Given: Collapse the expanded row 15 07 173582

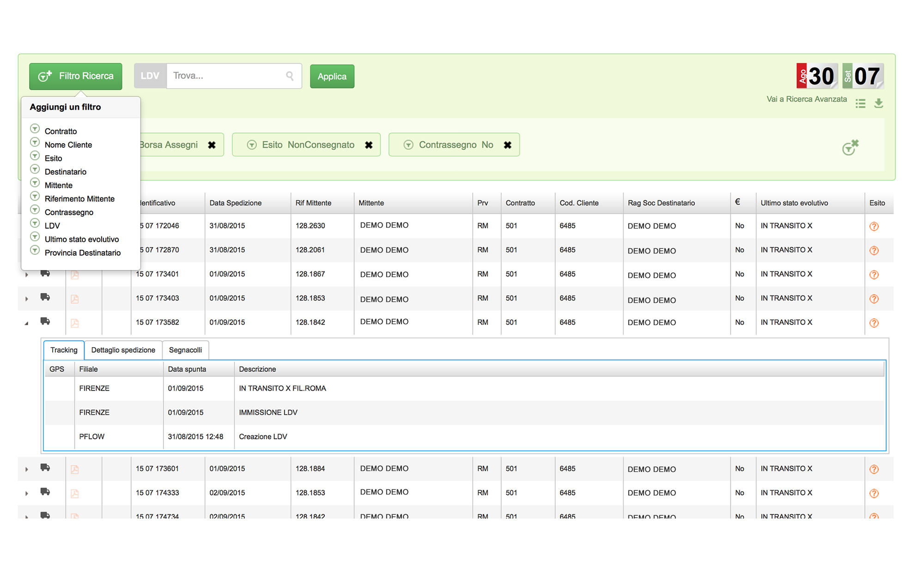Looking at the screenshot, I should coord(26,323).
